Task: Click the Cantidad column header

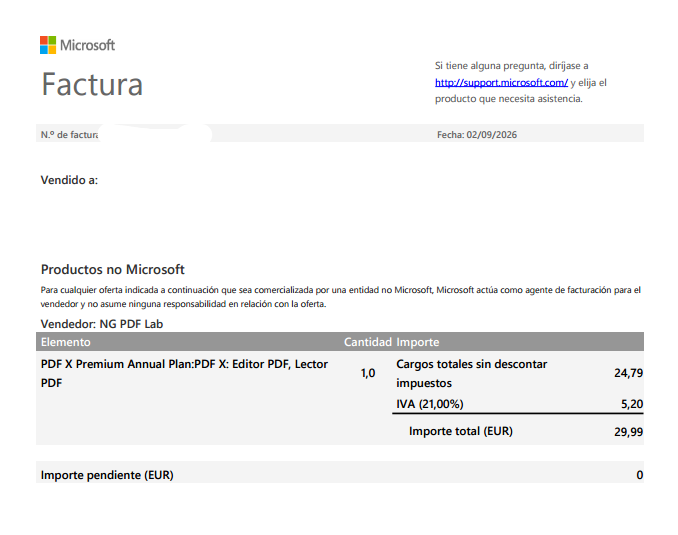Action: point(368,342)
